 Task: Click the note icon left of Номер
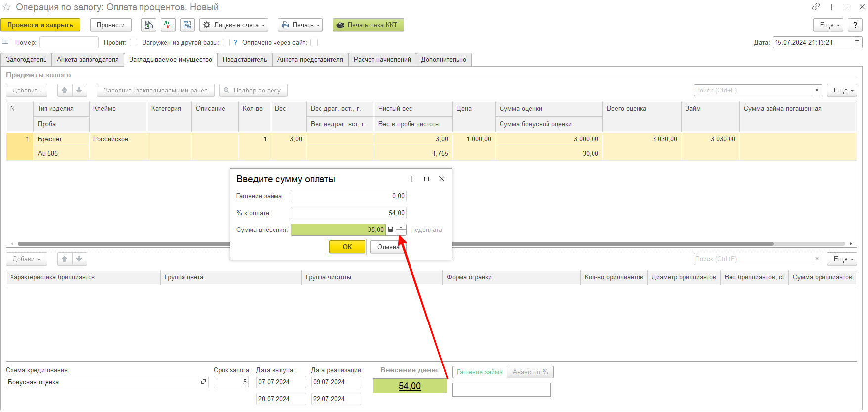(x=5, y=42)
